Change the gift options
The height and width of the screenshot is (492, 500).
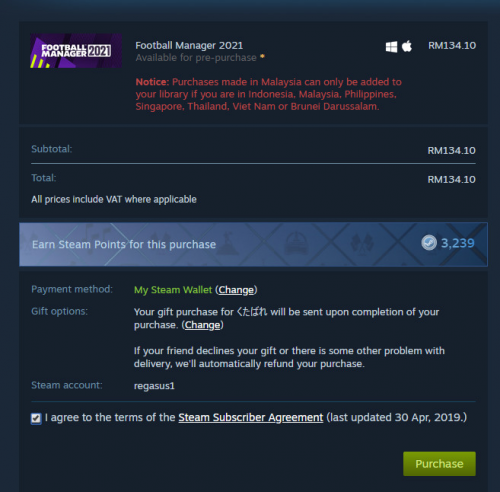[203, 325]
